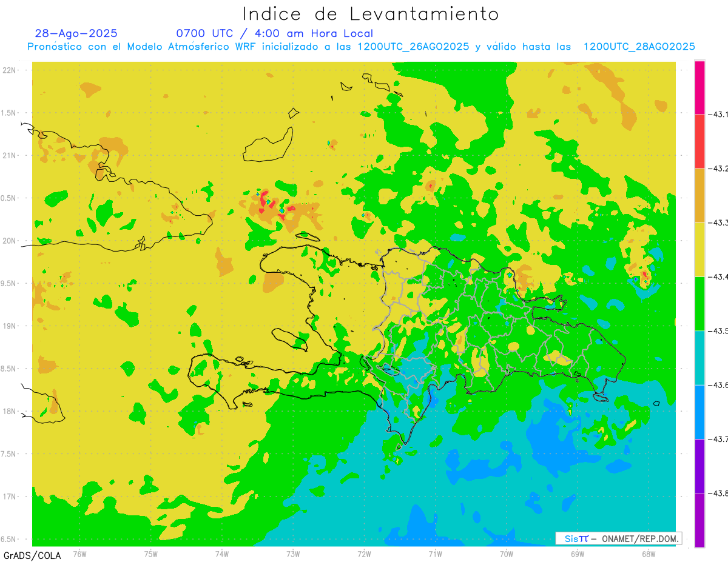The image size is (728, 562).
Task: Click the magenta segment atop the color scale
Action: pyautogui.click(x=699, y=87)
